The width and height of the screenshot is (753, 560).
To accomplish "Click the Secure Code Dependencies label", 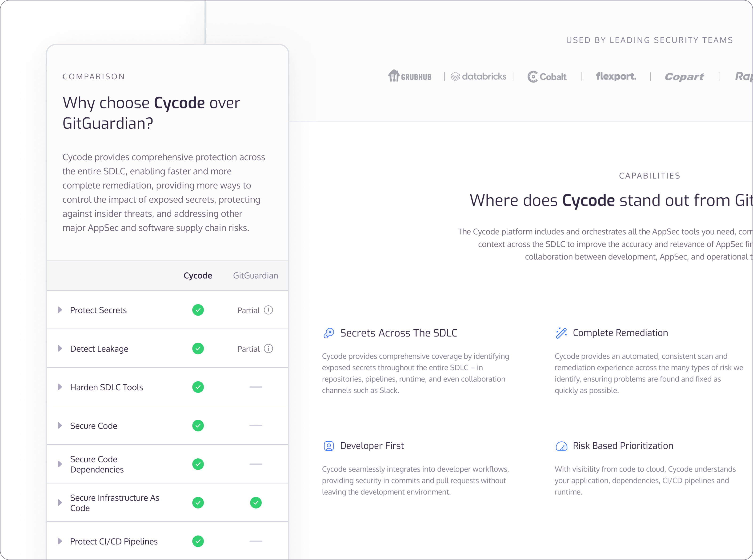I will [x=97, y=464].
